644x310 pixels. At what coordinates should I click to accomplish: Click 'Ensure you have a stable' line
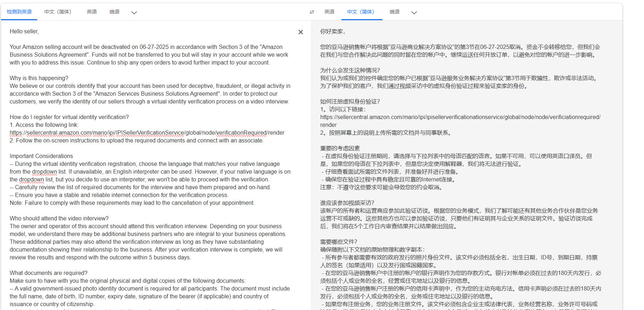[x=119, y=195]
